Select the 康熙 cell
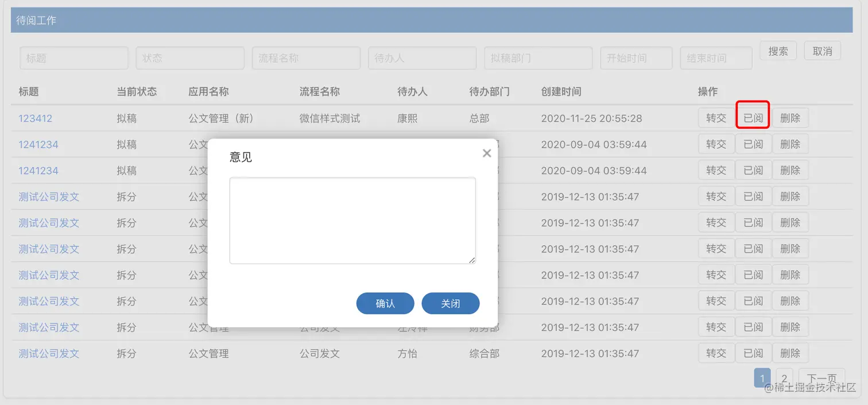This screenshot has height=405, width=868. pyautogui.click(x=408, y=118)
